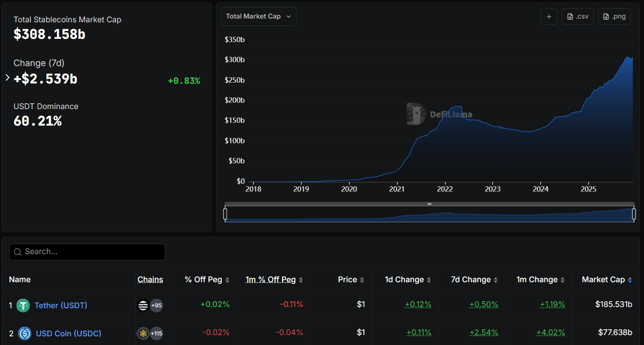Export the chart as .png

tap(614, 17)
